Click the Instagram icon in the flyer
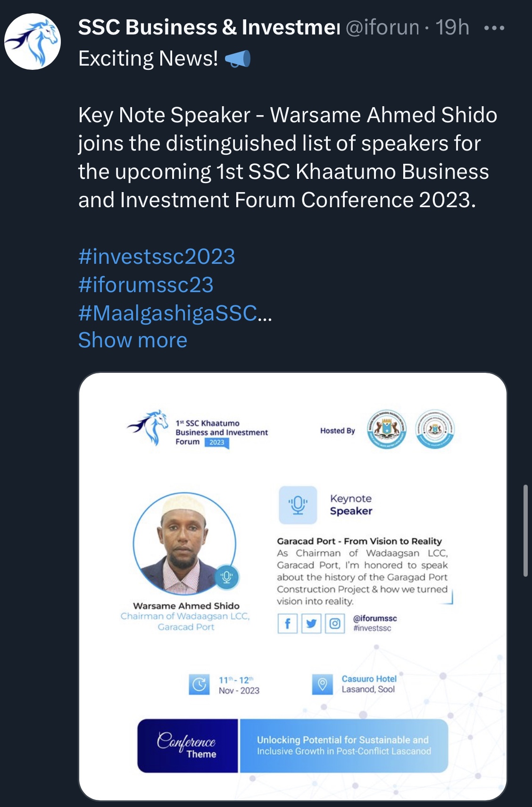Image resolution: width=532 pixels, height=807 pixels. point(335,623)
